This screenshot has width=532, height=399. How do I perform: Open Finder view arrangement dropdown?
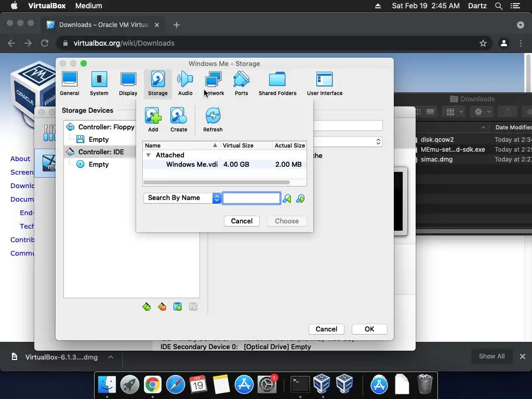point(454,112)
